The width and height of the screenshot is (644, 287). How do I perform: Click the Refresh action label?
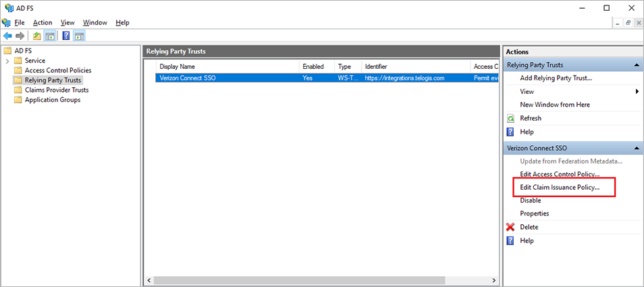pos(531,118)
